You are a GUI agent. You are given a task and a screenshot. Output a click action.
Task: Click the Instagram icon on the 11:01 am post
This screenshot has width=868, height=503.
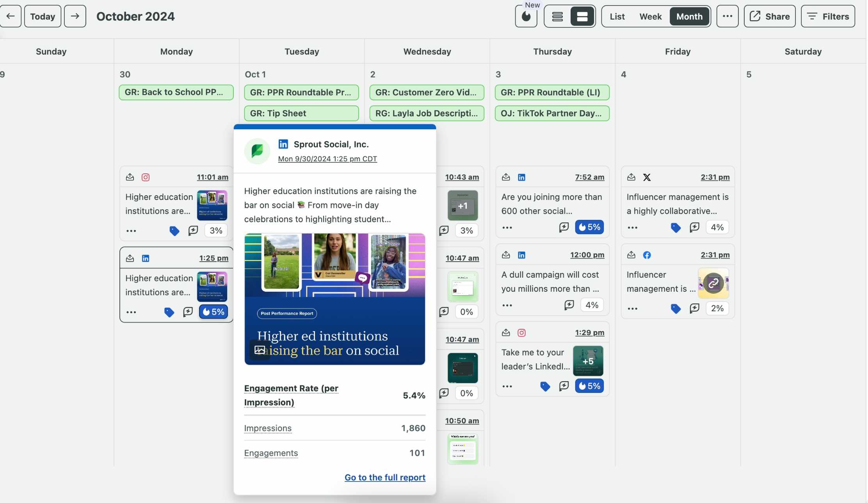pyautogui.click(x=146, y=177)
